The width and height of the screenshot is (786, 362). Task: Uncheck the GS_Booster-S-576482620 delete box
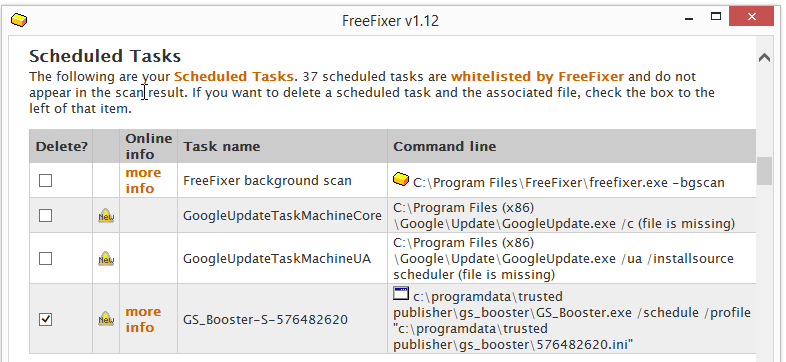[46, 319]
